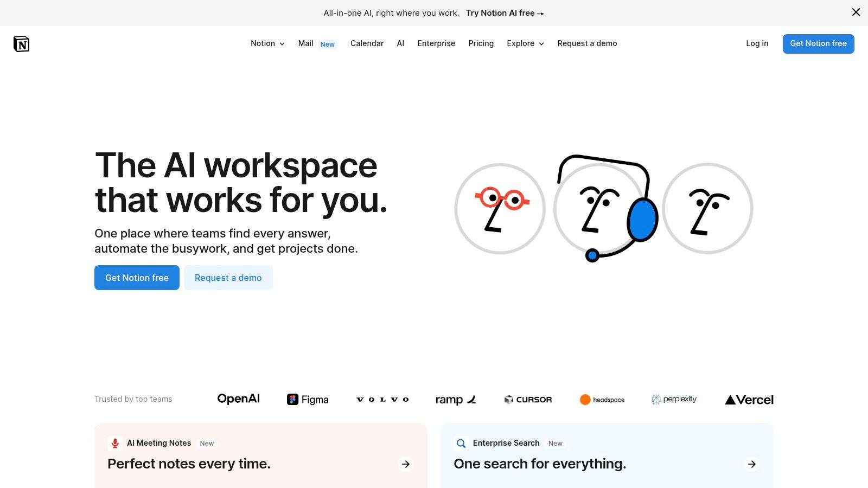Open the Pricing page

[481, 43]
